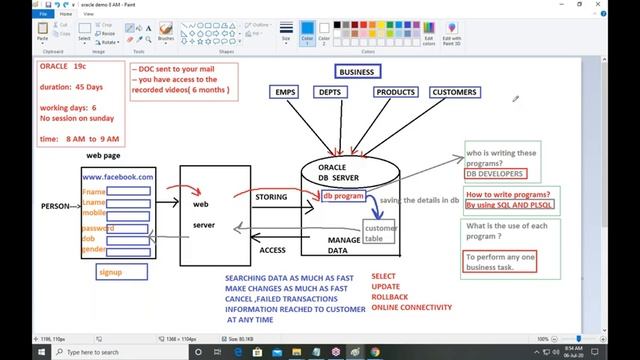
Task: Switch to the View ribbon tab
Action: 89,14
